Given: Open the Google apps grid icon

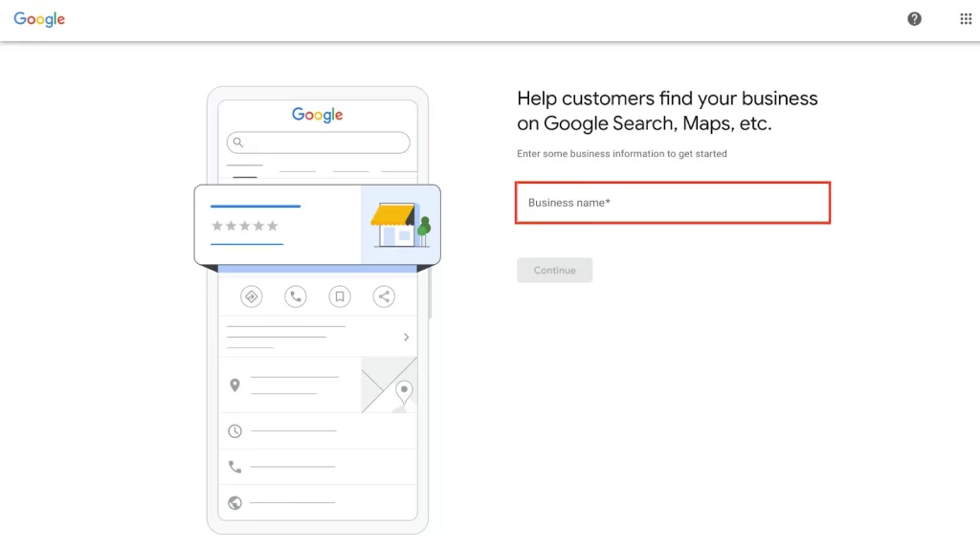Looking at the screenshot, I should point(966,19).
